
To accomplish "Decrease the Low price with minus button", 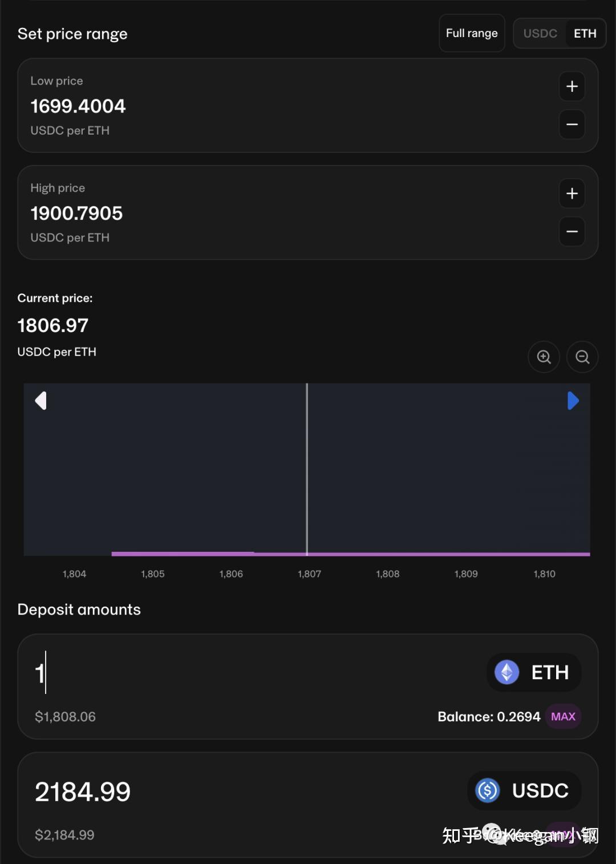I will 572,124.
